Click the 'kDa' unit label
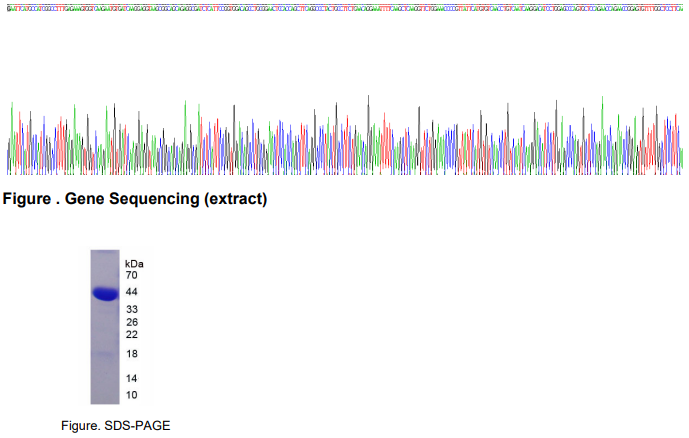This screenshot has width=689, height=438. [134, 263]
